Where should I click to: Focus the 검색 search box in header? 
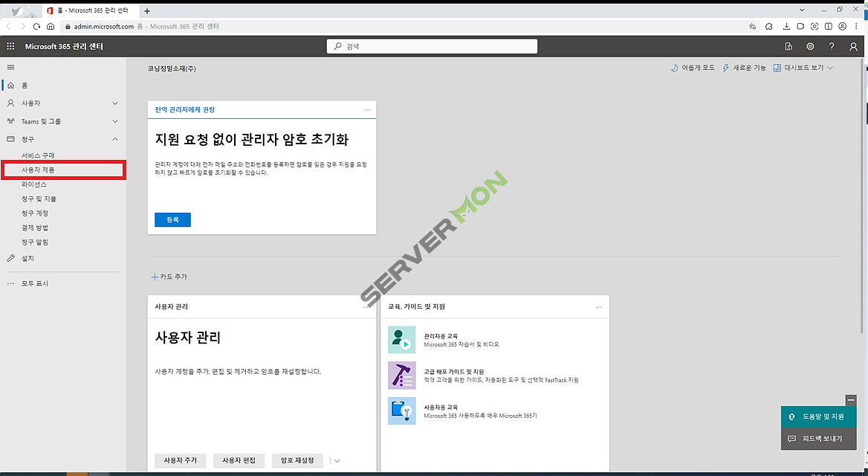coord(432,47)
